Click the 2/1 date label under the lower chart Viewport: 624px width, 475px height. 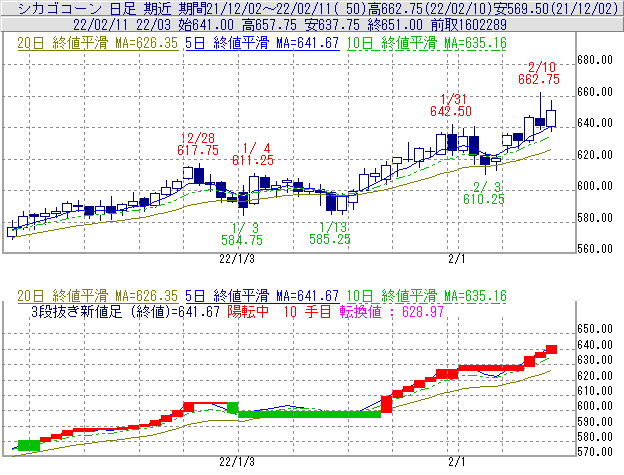click(x=456, y=462)
